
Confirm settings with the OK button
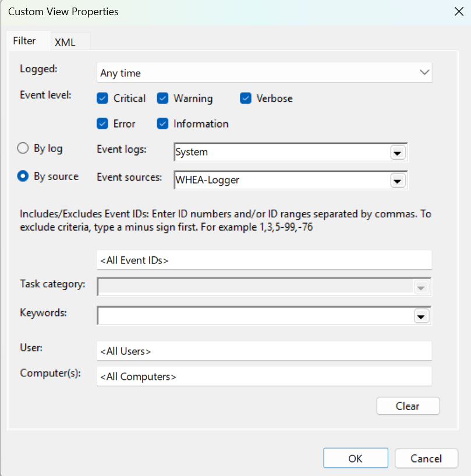click(355, 457)
